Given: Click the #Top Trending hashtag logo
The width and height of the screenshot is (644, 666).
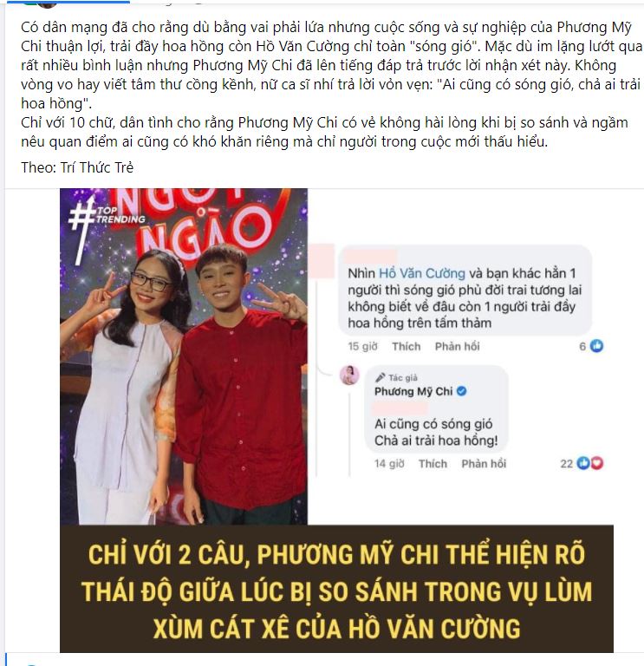Looking at the screenshot, I should 106,227.
